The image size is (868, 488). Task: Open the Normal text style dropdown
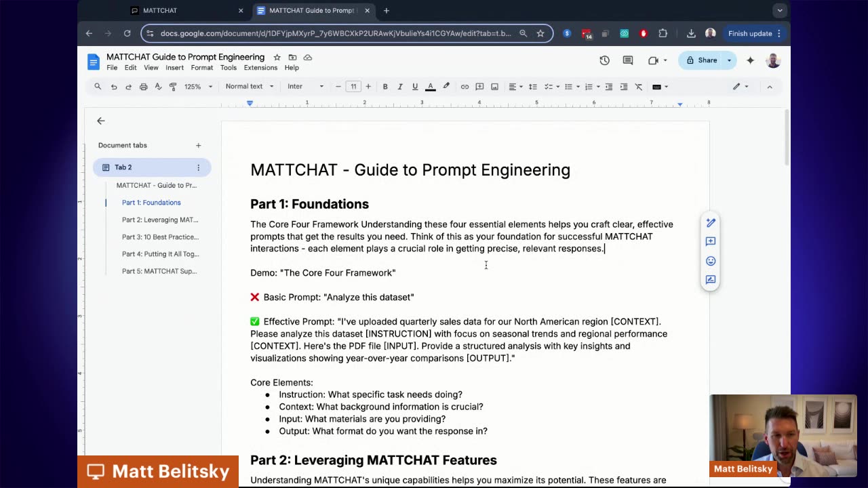(x=250, y=87)
